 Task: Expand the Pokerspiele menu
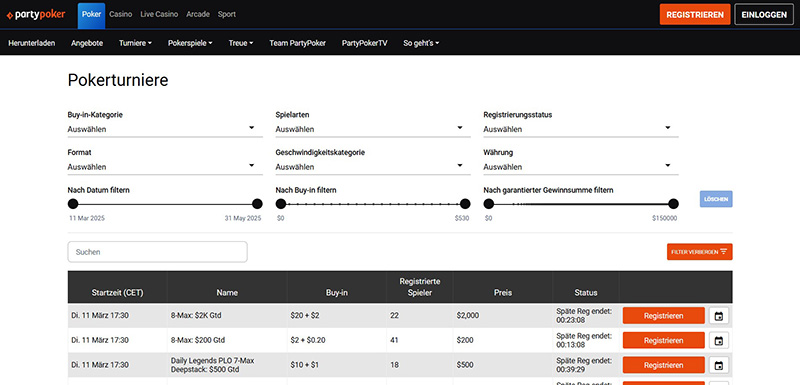190,43
